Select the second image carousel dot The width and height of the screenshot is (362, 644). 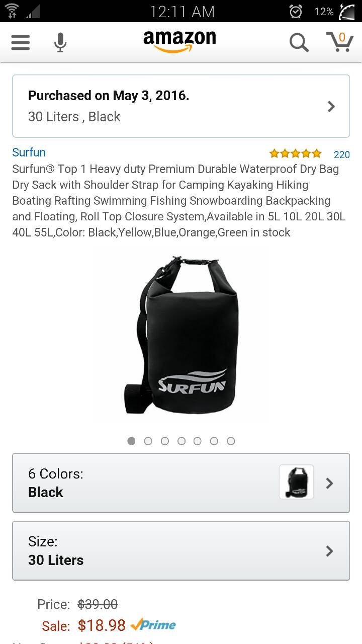(148, 441)
